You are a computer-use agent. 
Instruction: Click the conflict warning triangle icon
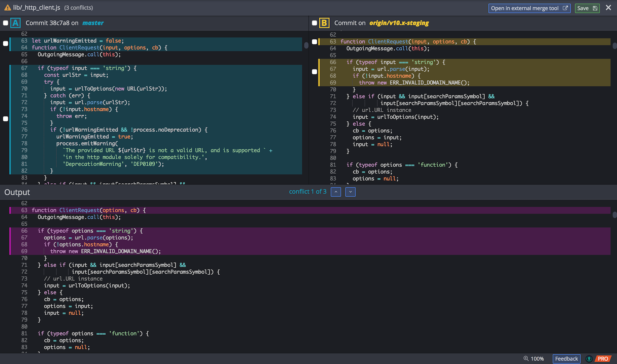tap(7, 8)
